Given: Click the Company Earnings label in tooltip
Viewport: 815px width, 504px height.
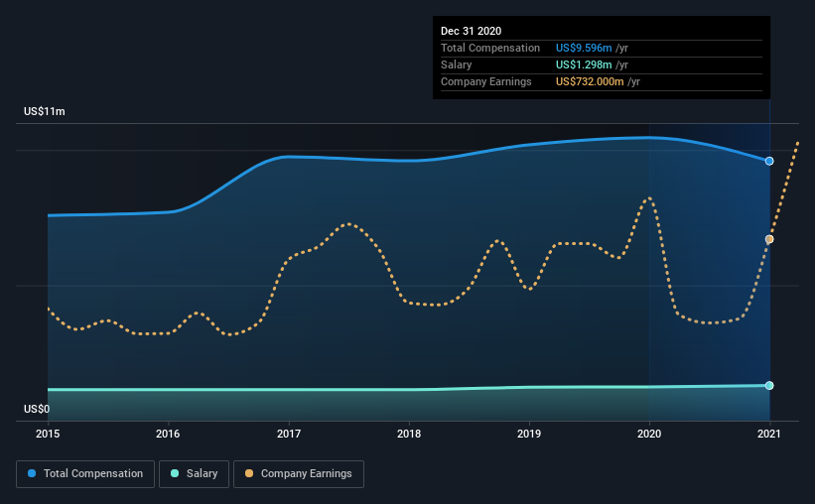Looking at the screenshot, I should coord(486,81).
